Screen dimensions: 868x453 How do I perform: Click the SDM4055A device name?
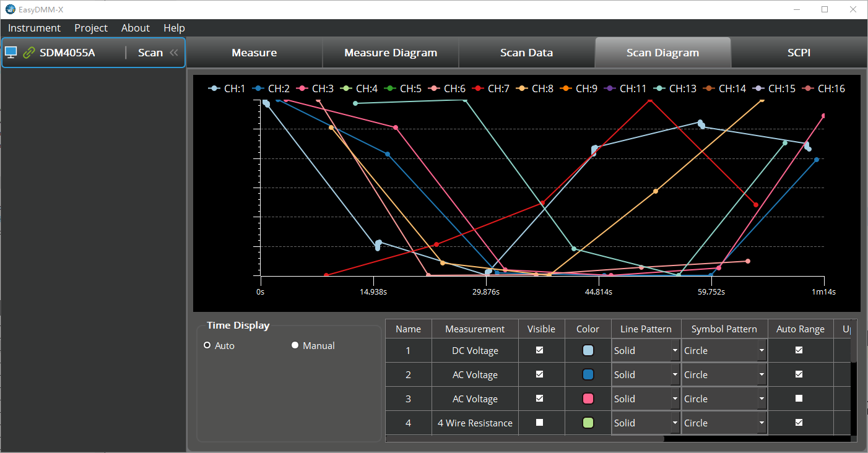pyautogui.click(x=67, y=53)
